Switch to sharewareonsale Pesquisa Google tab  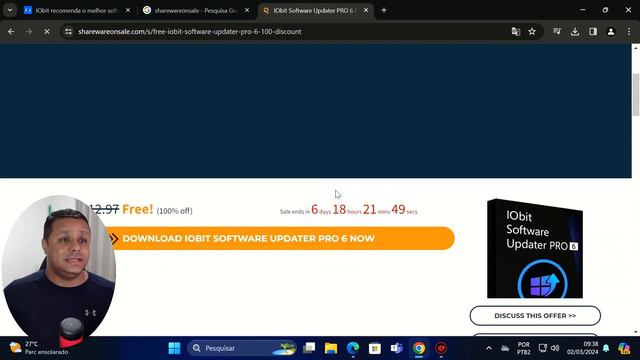click(196, 11)
